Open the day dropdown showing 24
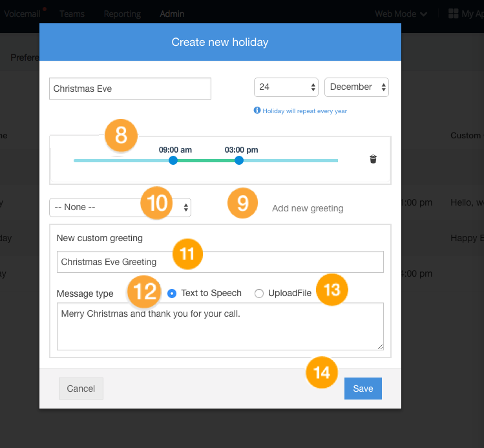Image resolution: width=484 pixels, height=448 pixels. click(x=286, y=87)
